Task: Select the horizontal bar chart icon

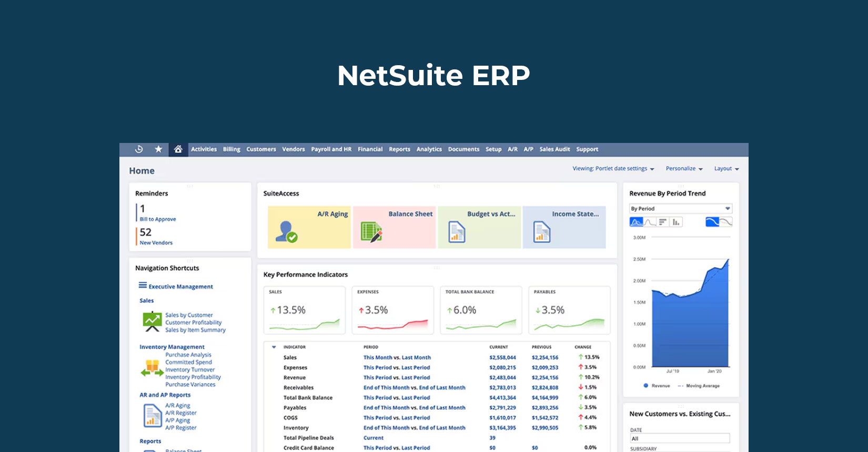Action: tap(663, 222)
